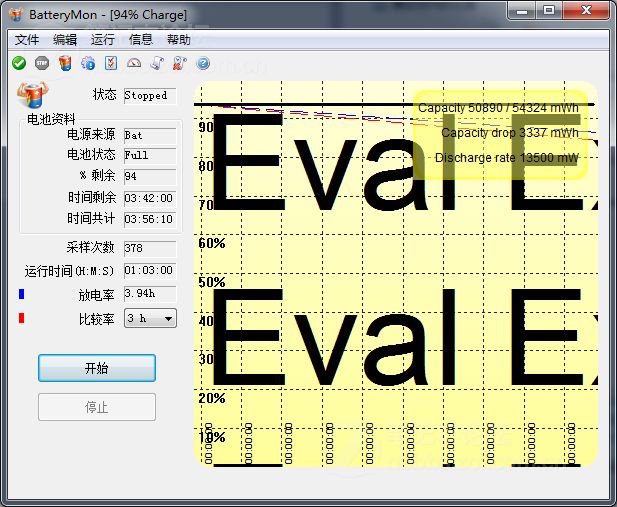Click the certificate license toolbar icon
Screen dimensions: 617x507
(180, 63)
